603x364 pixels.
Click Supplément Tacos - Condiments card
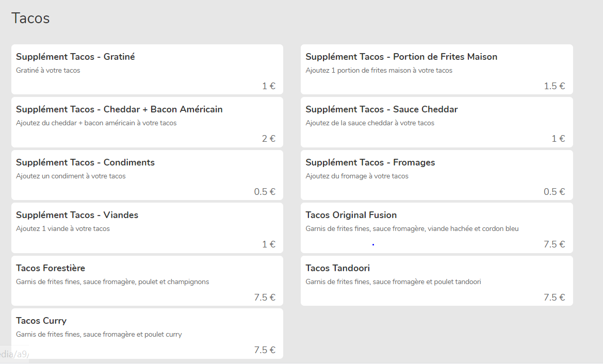147,175
